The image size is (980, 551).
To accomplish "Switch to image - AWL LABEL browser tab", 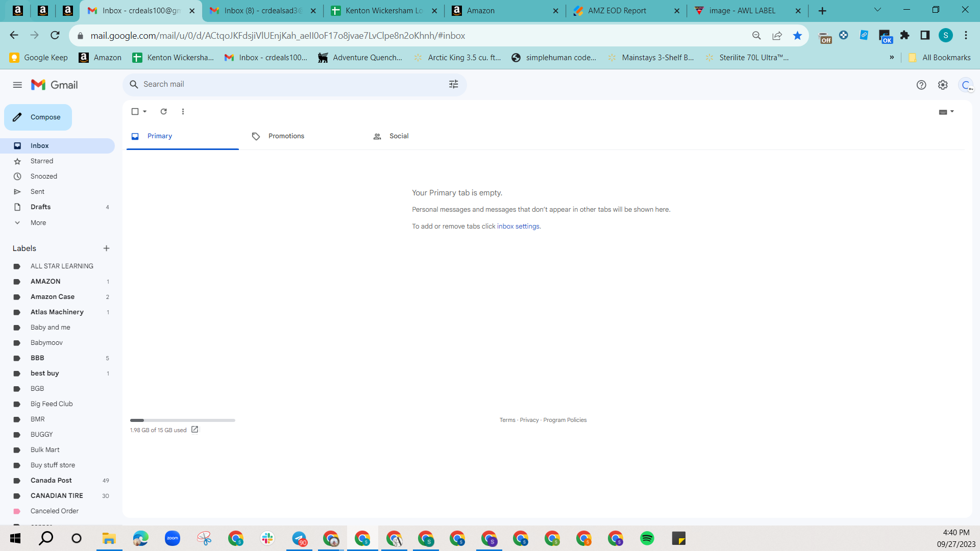I will point(747,11).
